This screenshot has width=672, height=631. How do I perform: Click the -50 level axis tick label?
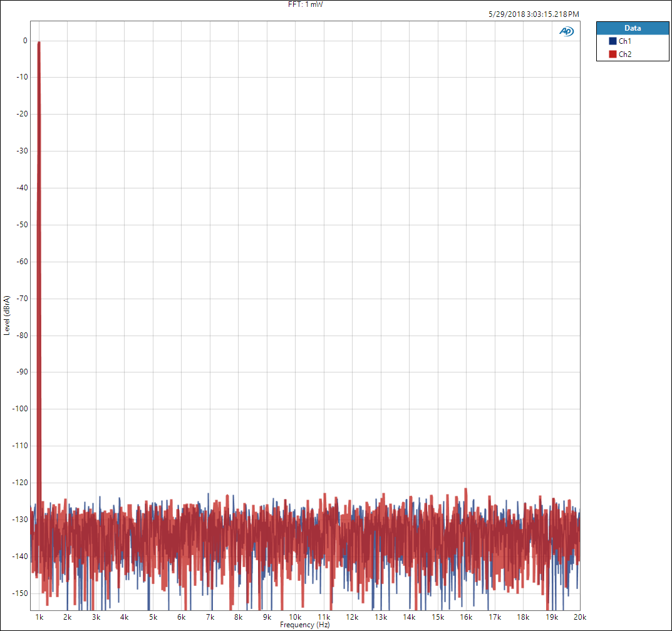pyautogui.click(x=22, y=225)
